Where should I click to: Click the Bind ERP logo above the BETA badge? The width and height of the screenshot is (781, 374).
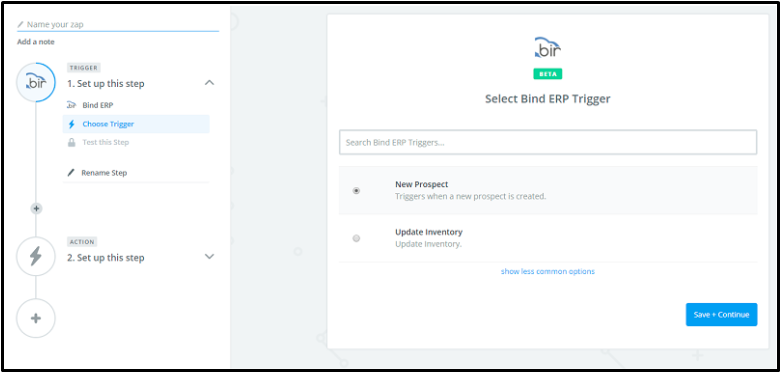pyautogui.click(x=547, y=48)
